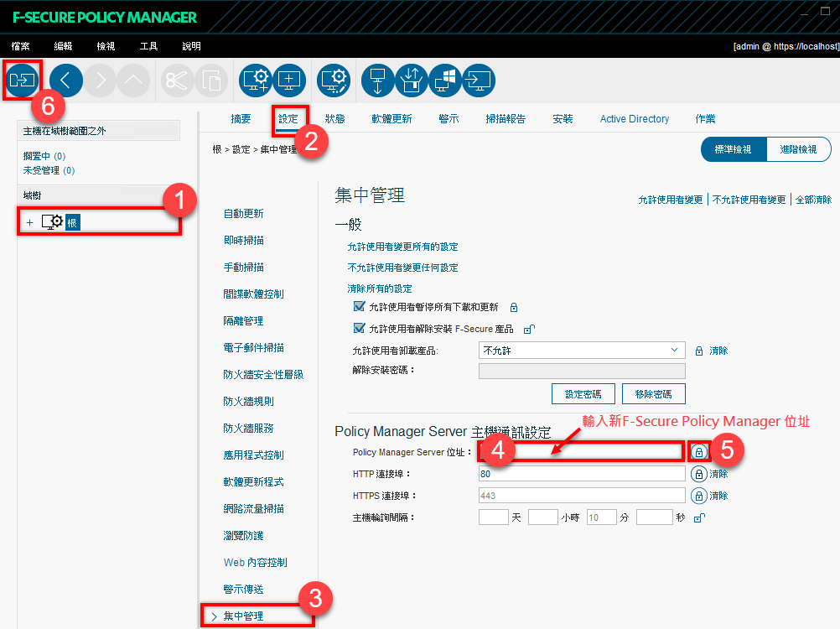
Task: Open the 編輯 menu
Action: pyautogui.click(x=63, y=46)
